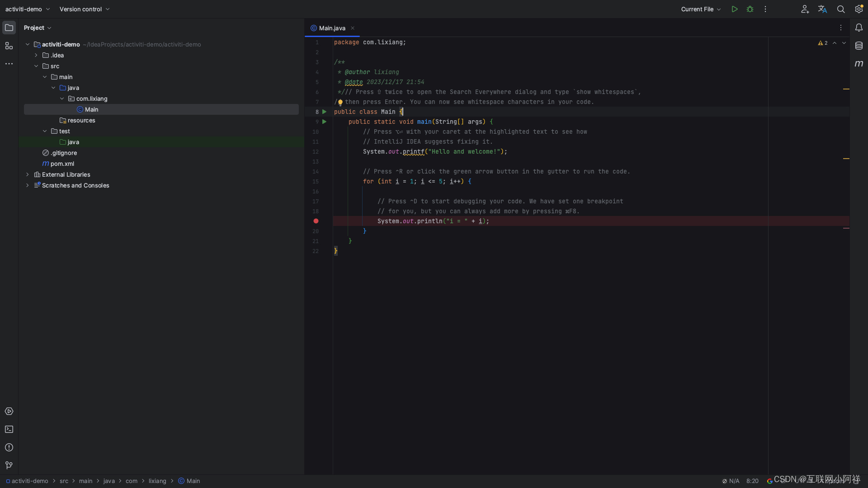Switch to the Main.java editor tab

click(332, 28)
